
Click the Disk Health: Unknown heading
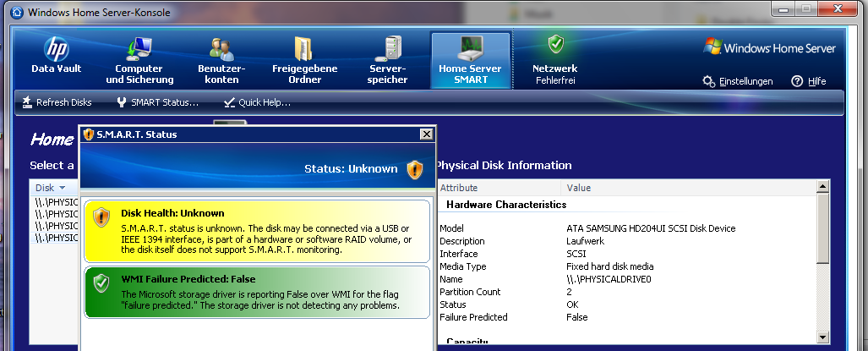[x=172, y=213]
